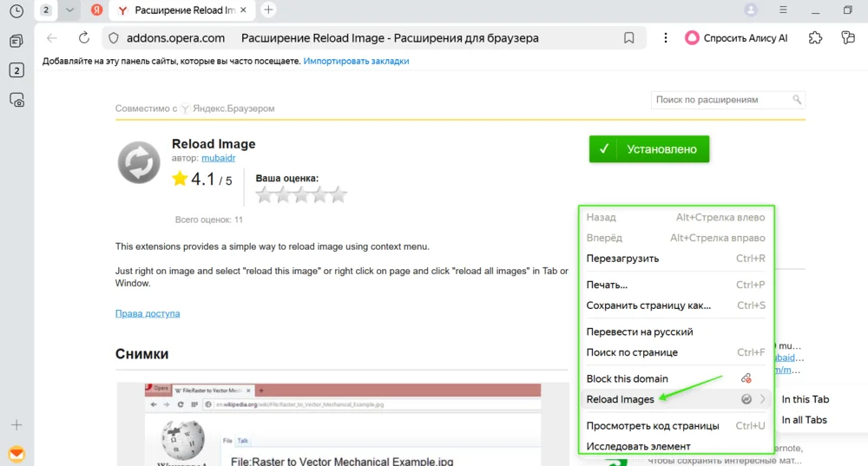Open the profile avatar icon
This screenshot has height=466, width=868.
point(751,10)
